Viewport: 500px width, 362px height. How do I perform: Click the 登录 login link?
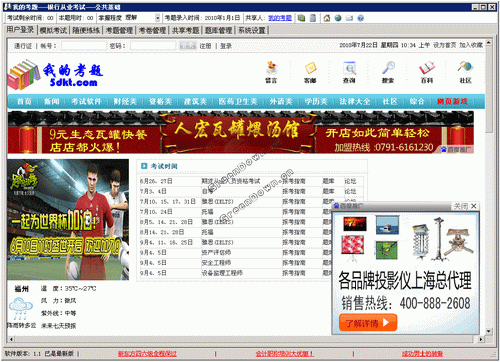point(226,46)
